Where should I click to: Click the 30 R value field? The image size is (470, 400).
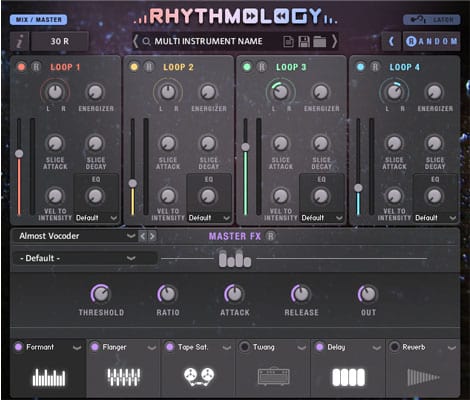(x=60, y=42)
